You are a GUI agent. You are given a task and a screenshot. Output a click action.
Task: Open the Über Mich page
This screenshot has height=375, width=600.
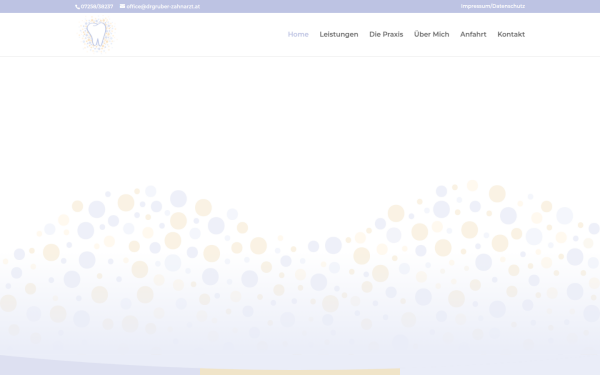432,34
